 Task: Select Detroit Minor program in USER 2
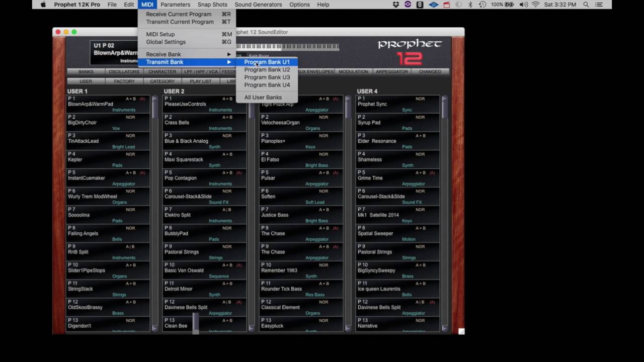(205, 289)
